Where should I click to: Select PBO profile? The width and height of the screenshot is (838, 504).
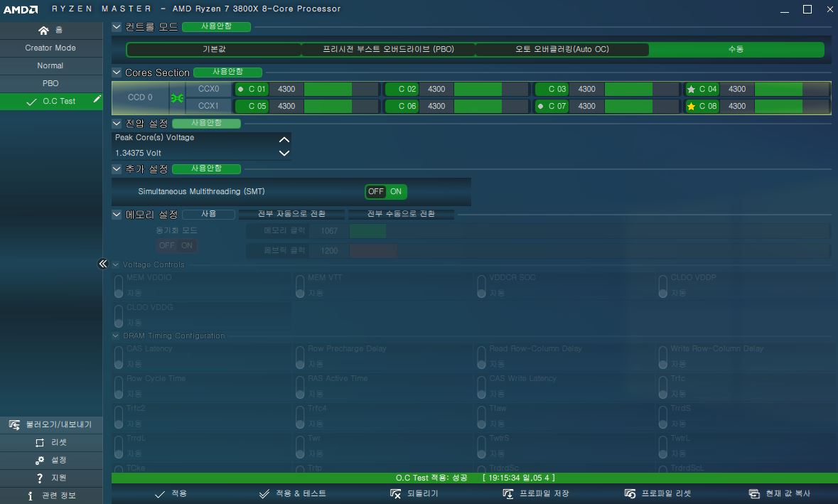tap(50, 83)
